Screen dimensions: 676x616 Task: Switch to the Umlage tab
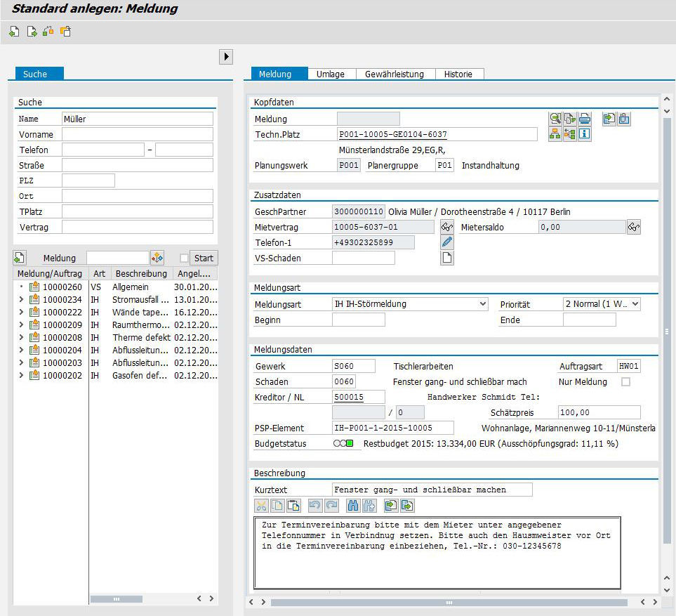click(330, 74)
